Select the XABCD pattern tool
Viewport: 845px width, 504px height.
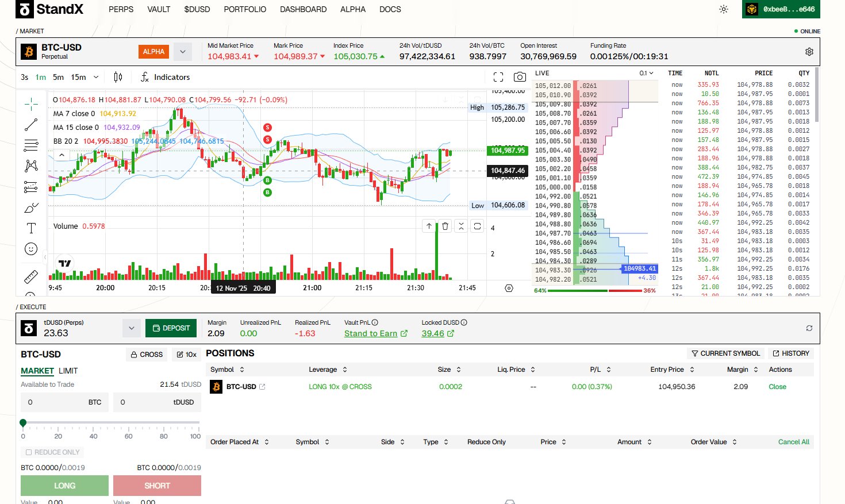[x=31, y=166]
